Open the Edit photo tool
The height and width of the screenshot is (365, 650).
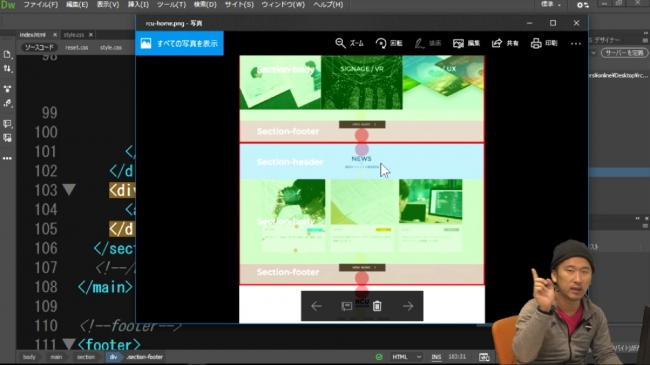[466, 43]
